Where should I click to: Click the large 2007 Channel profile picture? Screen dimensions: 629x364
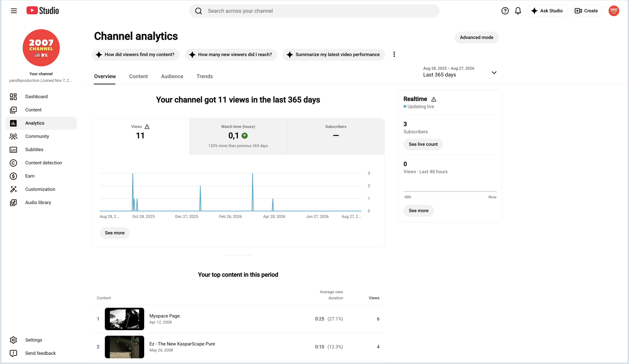click(41, 48)
